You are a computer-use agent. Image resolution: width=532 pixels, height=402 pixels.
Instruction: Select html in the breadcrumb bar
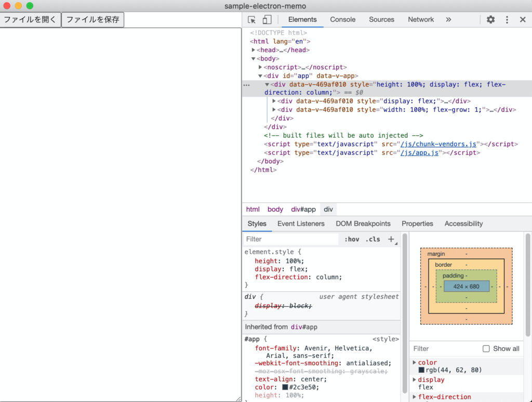pyautogui.click(x=253, y=210)
